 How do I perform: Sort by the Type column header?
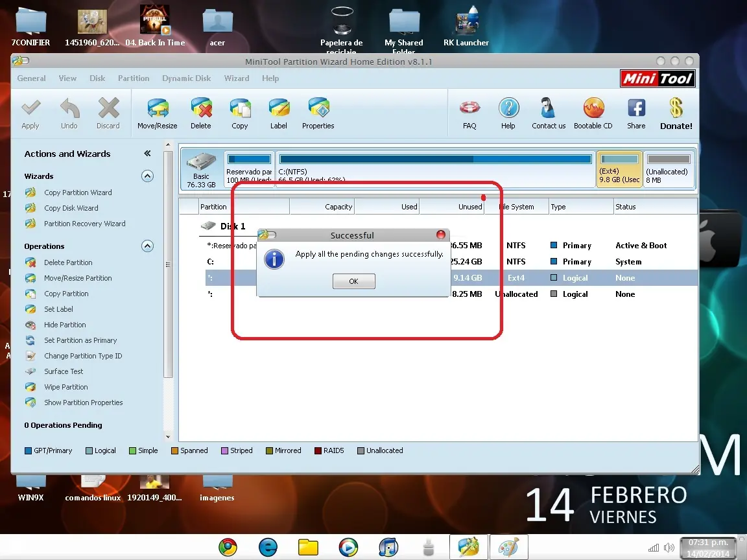pos(581,207)
